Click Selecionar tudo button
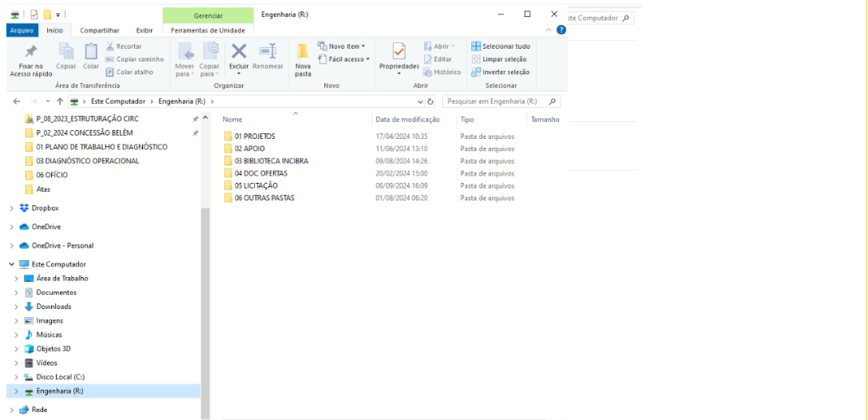The image size is (868, 420). pos(501,46)
